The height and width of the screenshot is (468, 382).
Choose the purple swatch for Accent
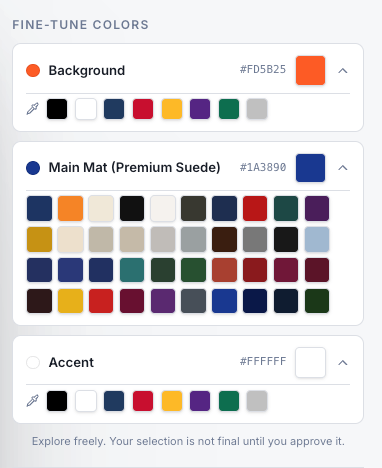click(x=200, y=401)
